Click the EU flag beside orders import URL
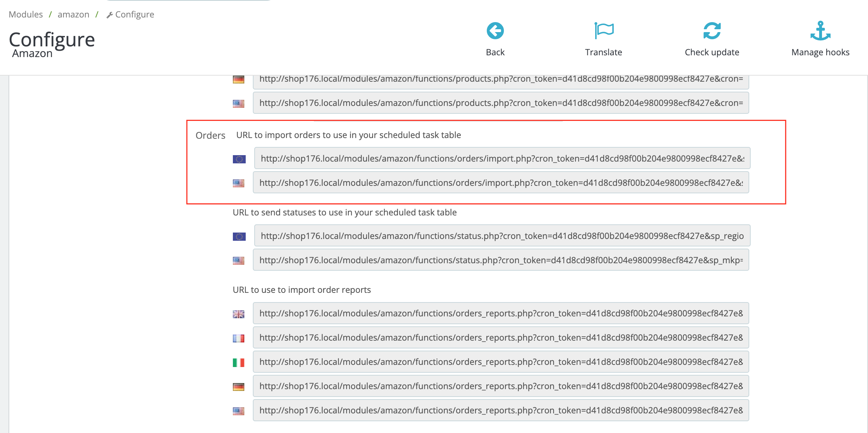868x433 pixels. 239,159
